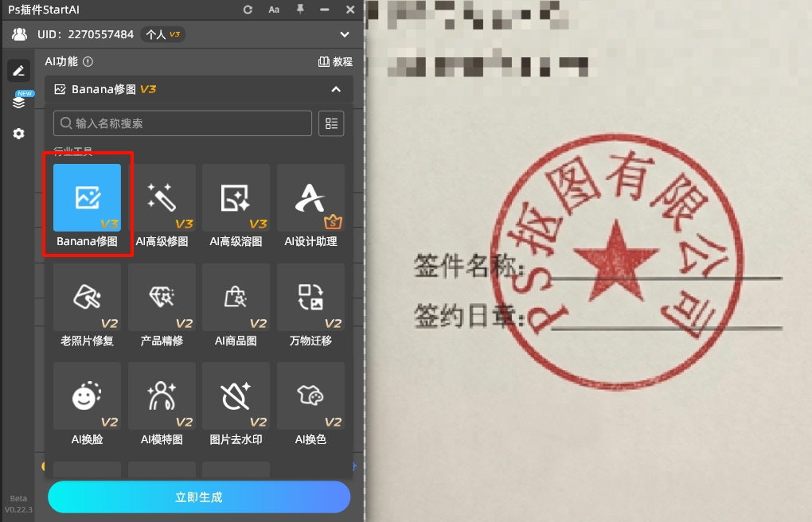The image size is (812, 522).
Task: Click the 立即生成 generate button
Action: click(199, 497)
